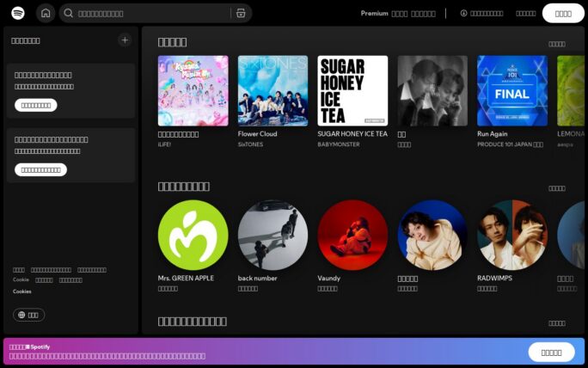Click the Spotify logo icon
Screen dimensions: 588x368
[x=18, y=13]
